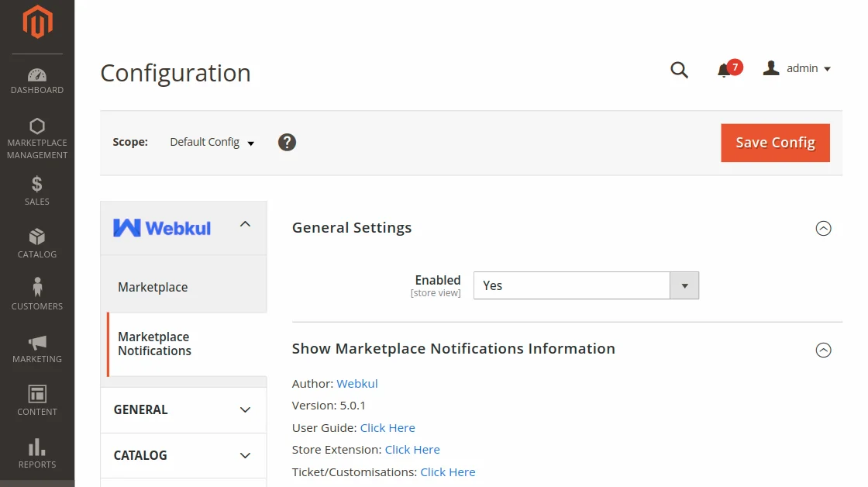Collapse the General Settings group
This screenshot has width=868, height=487.
(823, 228)
